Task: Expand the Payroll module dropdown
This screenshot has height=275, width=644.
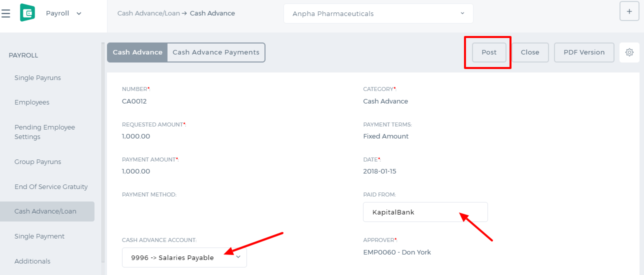Action: (x=63, y=13)
